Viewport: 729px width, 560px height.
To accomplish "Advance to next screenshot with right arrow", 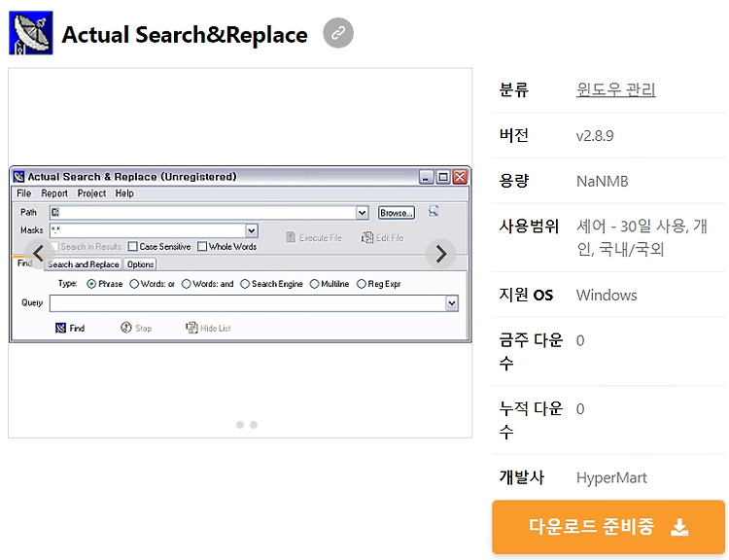I will tap(440, 254).
